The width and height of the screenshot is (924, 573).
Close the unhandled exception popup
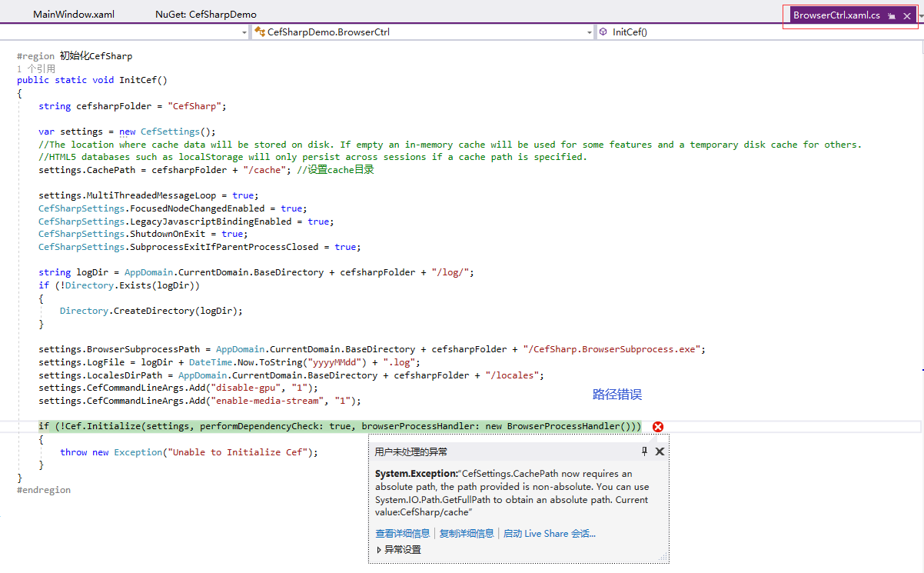tap(660, 451)
